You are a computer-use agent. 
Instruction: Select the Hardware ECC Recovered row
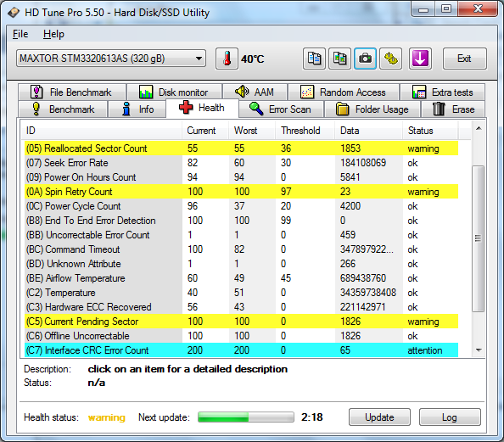click(241, 307)
